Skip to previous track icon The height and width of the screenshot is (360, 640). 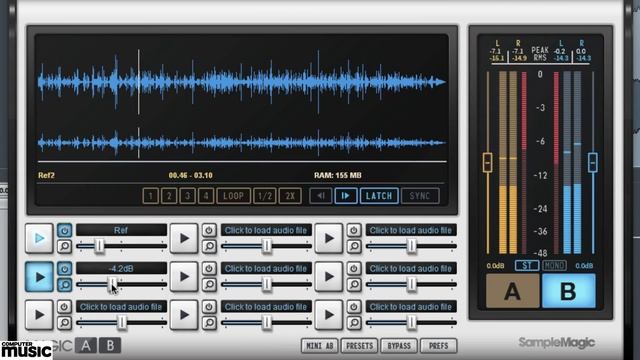click(x=321, y=196)
